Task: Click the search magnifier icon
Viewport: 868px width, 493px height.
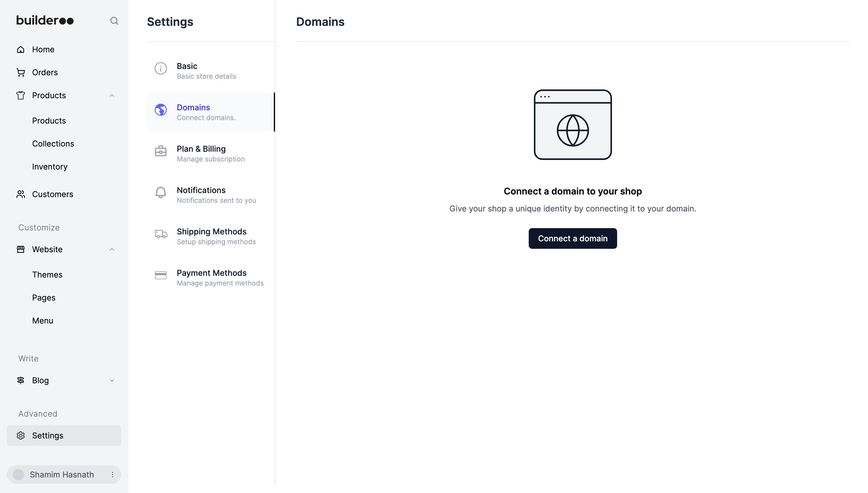Action: click(x=114, y=21)
